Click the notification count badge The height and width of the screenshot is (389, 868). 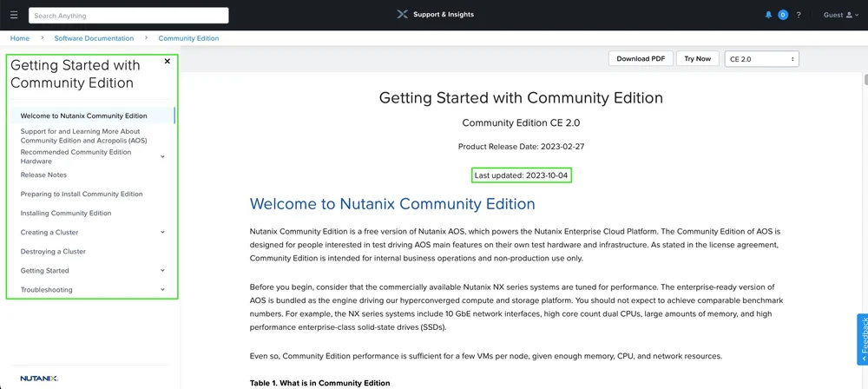tap(783, 15)
